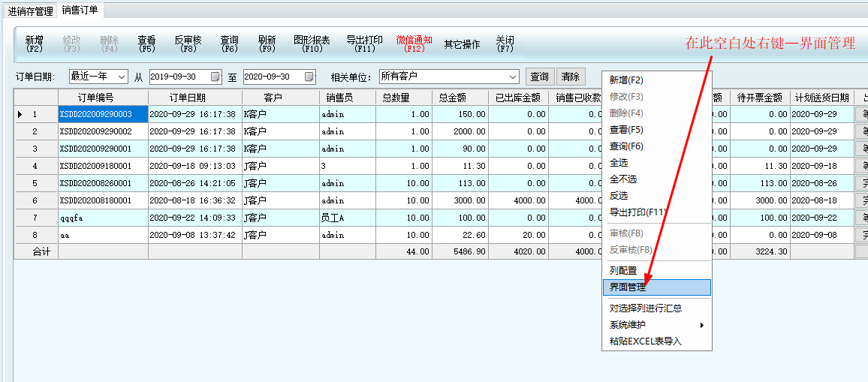The height and width of the screenshot is (382, 868).
Task: Expand the 最近一年 date range dropdown
Action: [x=122, y=77]
